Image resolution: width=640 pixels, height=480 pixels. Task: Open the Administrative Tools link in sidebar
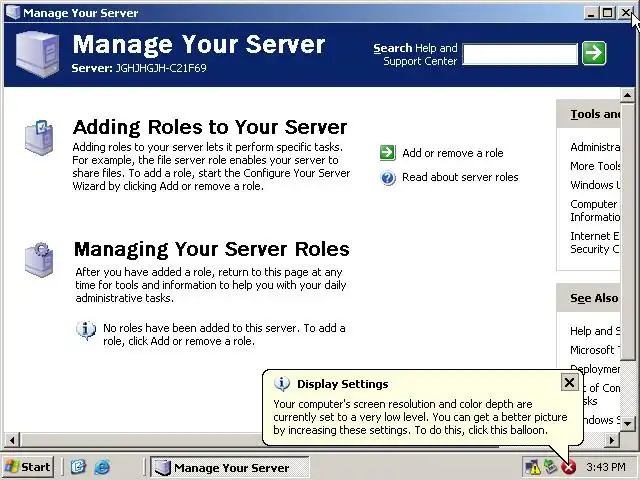595,147
